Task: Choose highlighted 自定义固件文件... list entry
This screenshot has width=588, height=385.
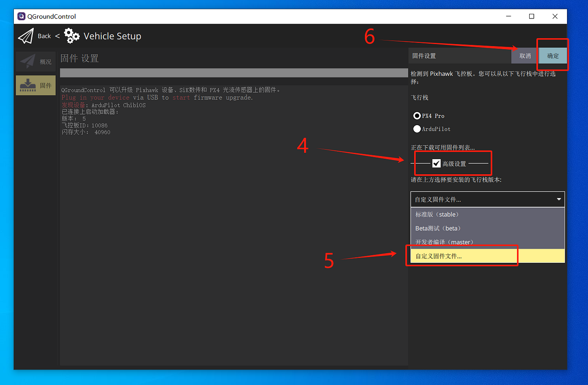Action: 488,256
